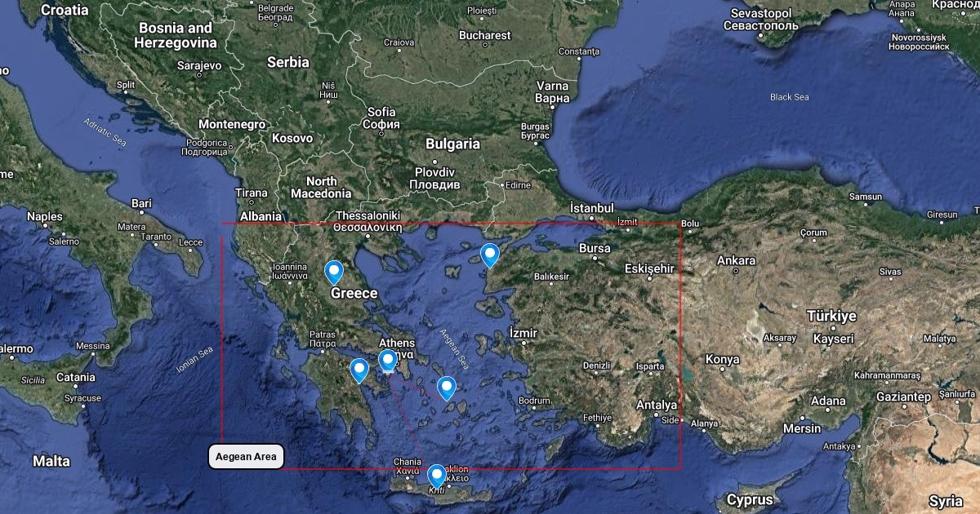Image resolution: width=980 pixels, height=514 pixels.
Task: Click the pin in the Cyclades islands
Action: coord(446,388)
